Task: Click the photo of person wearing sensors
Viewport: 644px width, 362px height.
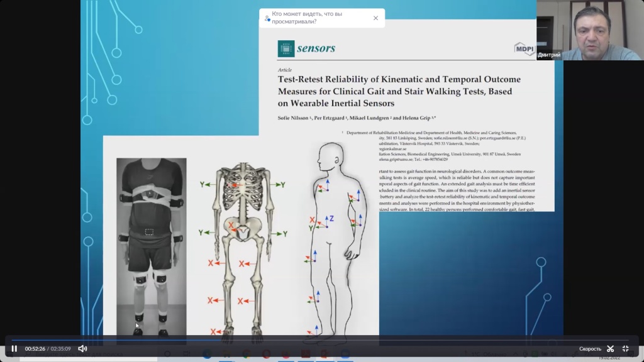Action: coord(151,246)
